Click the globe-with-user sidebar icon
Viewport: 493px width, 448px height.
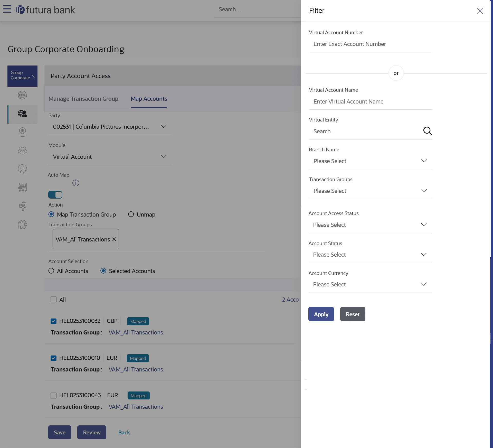pos(22,114)
